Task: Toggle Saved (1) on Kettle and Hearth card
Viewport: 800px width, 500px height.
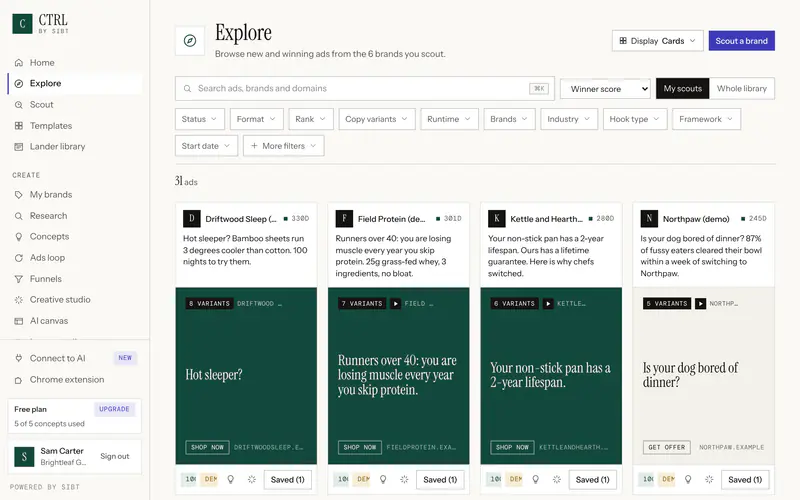Action: (x=592, y=480)
